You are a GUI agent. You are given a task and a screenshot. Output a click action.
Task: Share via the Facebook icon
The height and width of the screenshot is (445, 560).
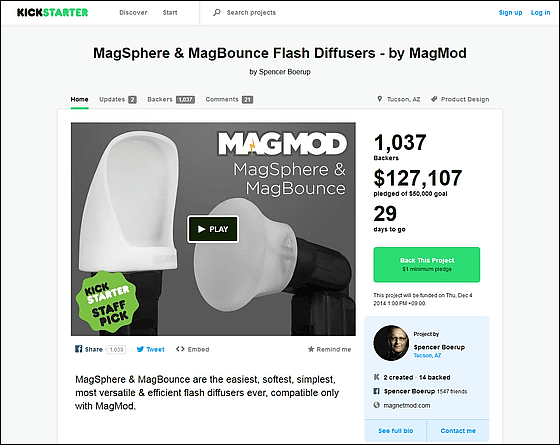point(79,349)
